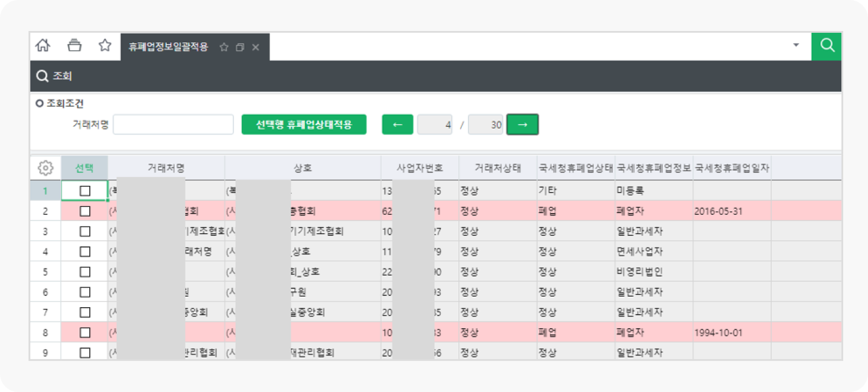Bookmark the 휴폐업정보일괄적용 tab with star
This screenshot has width=868, height=392.
(x=224, y=47)
